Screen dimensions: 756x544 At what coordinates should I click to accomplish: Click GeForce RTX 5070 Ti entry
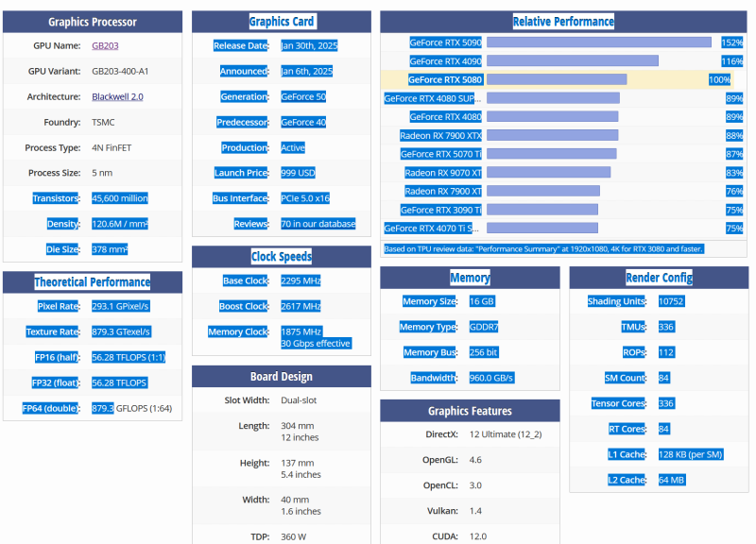[x=440, y=154]
